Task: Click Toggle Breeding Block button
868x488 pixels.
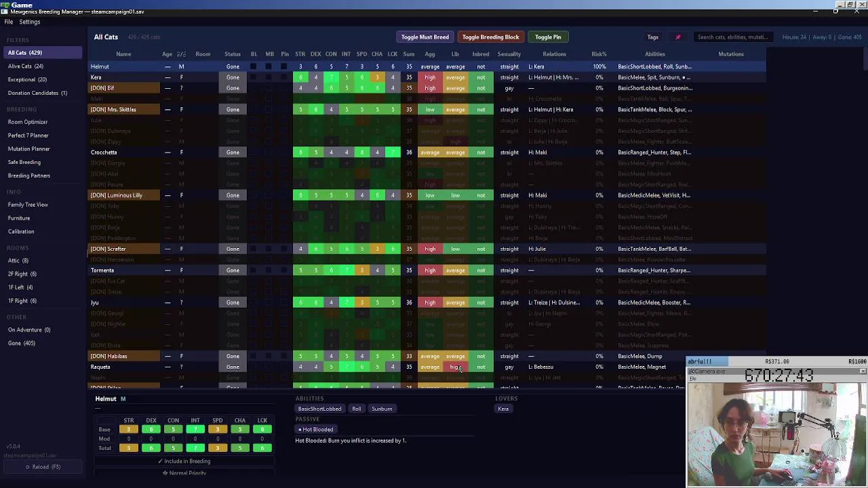Action: 490,37
